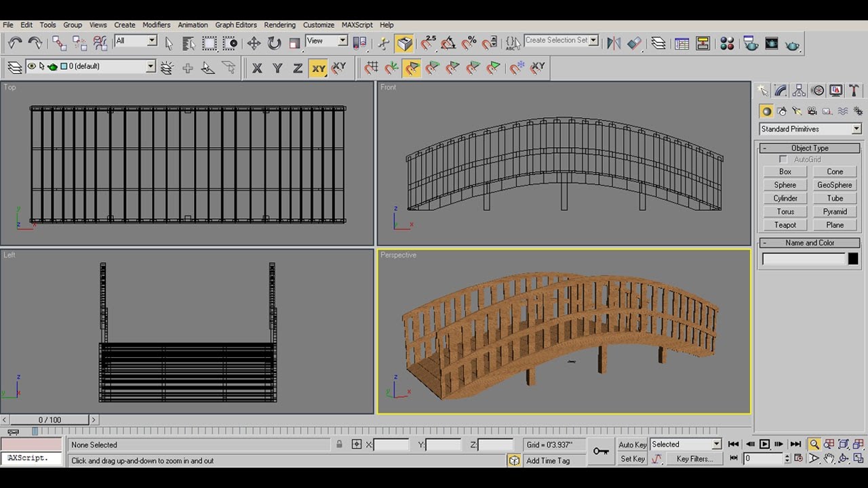Open the Material Editor spheres icon
This screenshot has width=868, height=488.
click(727, 43)
